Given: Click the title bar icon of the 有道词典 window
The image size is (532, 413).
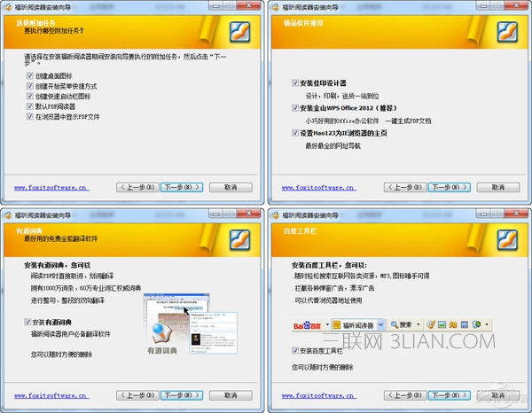Looking at the screenshot, I should point(8,215).
